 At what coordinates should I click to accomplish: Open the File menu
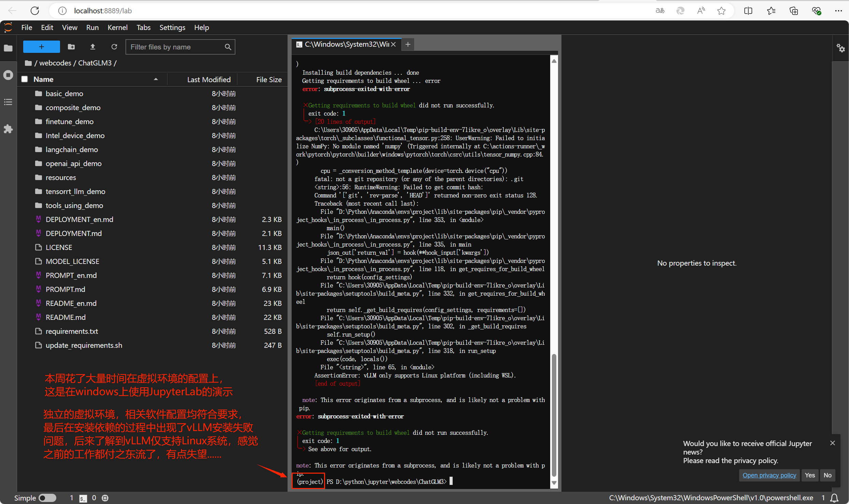click(27, 28)
